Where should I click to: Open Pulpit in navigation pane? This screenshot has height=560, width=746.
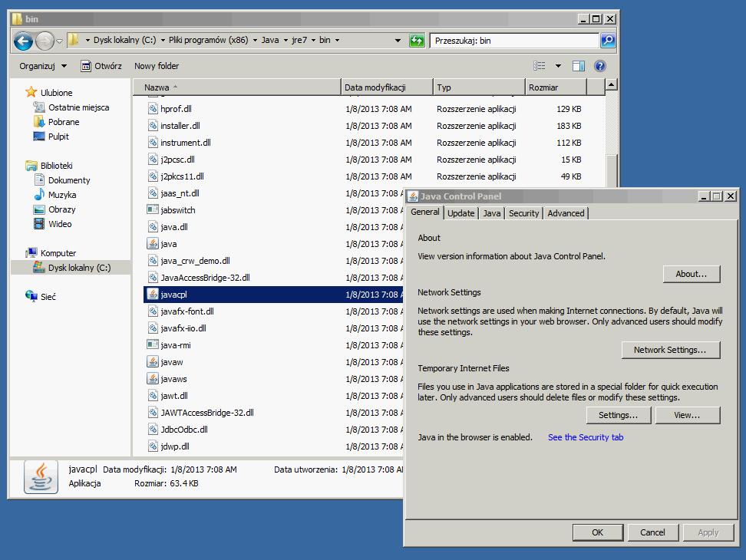58,137
